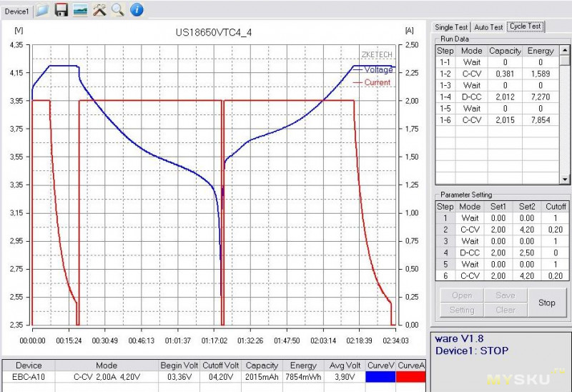Click the blue CurveV color swatch
The height and width of the screenshot is (392, 572).
380,376
